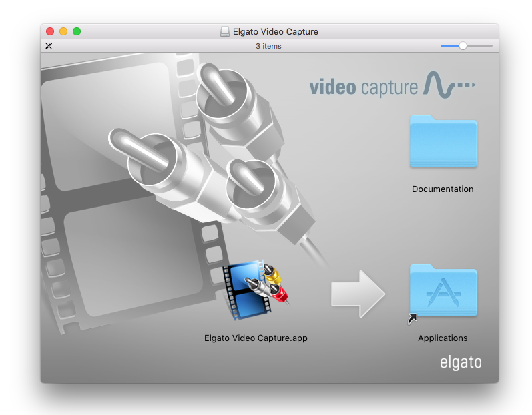Click the "Documentation" folder label
The image size is (532, 415).
[x=443, y=189]
